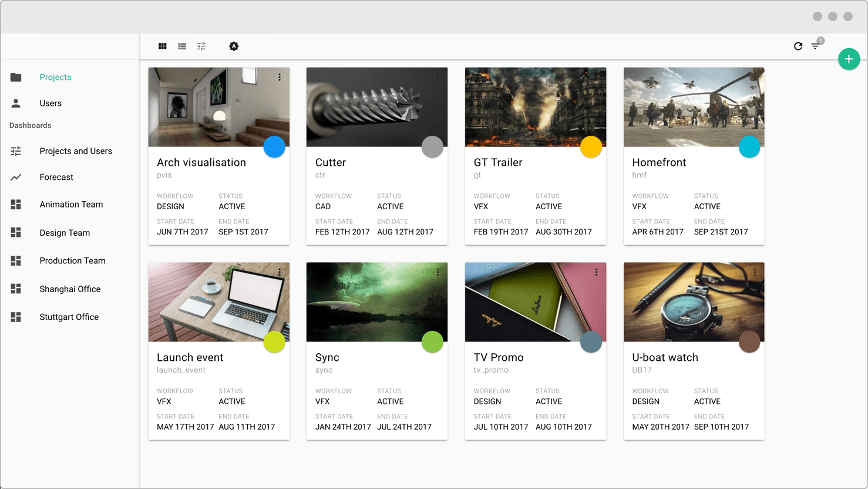Click slate color circle on TV Promo
868x489 pixels.
pos(591,342)
